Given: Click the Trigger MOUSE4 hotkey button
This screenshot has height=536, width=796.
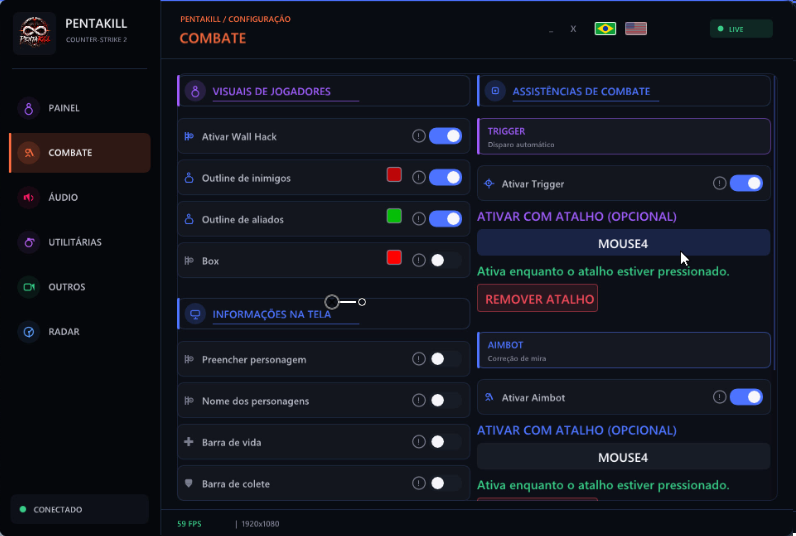Looking at the screenshot, I should click(623, 243).
